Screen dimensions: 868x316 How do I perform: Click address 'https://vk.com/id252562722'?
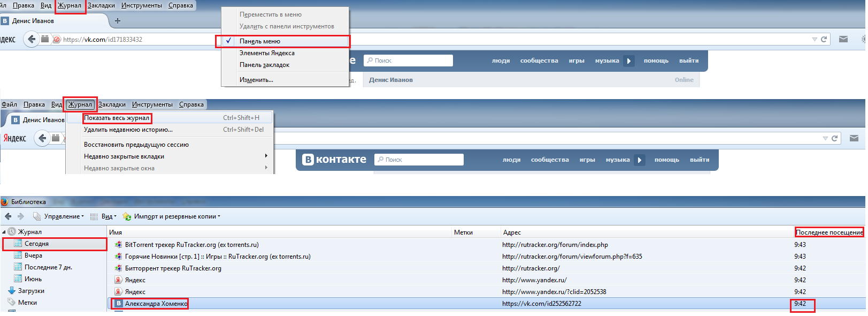(542, 304)
